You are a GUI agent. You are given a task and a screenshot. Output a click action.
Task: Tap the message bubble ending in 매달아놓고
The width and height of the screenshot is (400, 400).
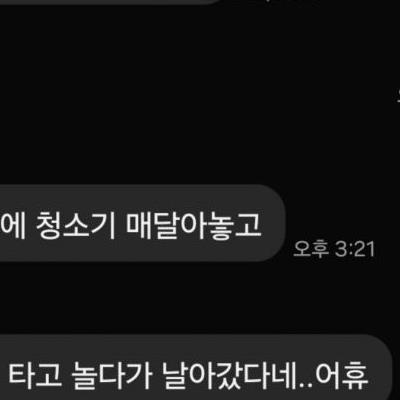(x=143, y=223)
